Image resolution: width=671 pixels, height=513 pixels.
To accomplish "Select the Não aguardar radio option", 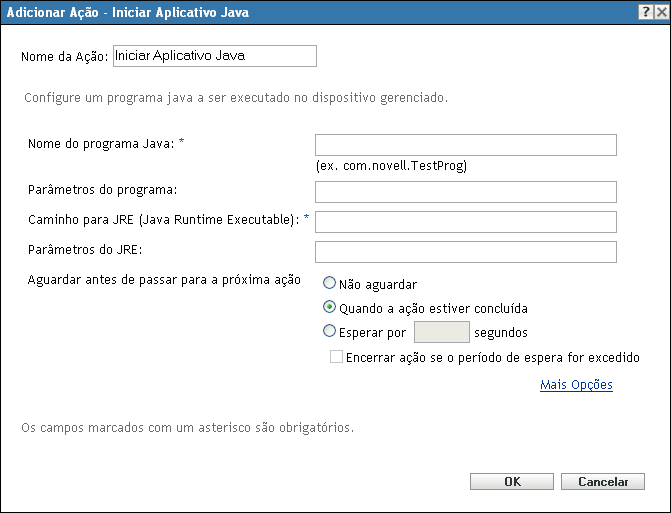I will coord(330,284).
